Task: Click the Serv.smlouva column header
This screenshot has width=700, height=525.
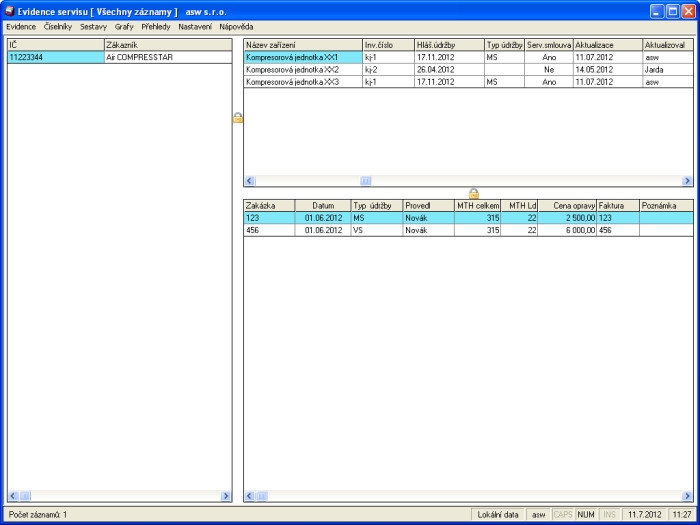Action: tap(549, 45)
